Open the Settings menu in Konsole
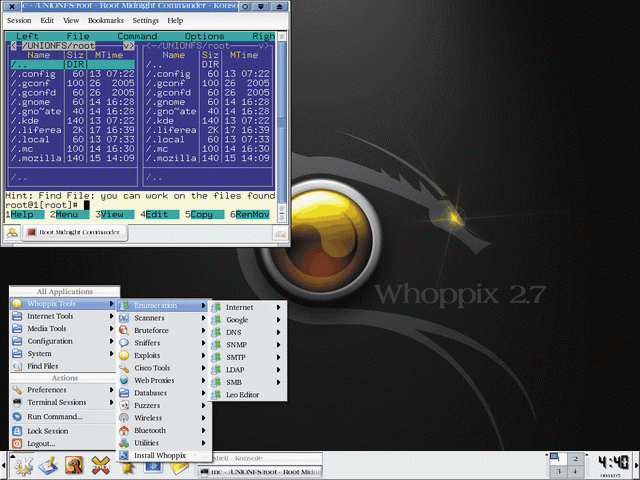The width and height of the screenshot is (640, 480). [x=145, y=20]
